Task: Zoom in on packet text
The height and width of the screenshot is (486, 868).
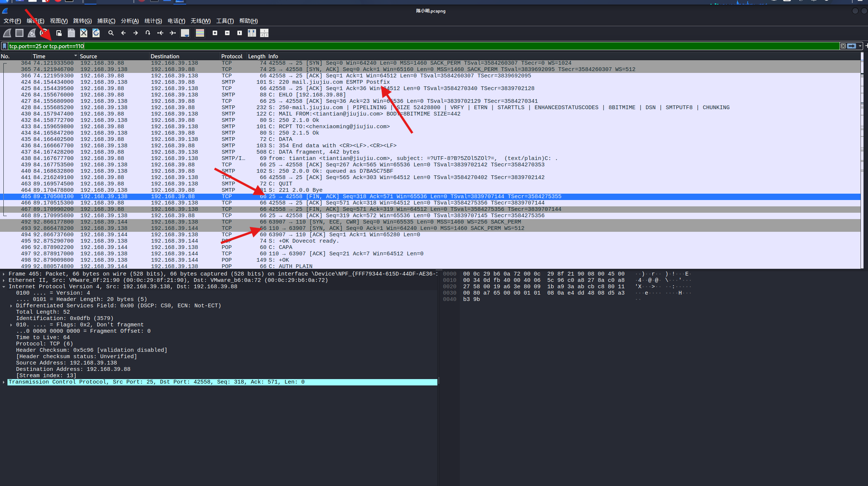Action: coord(215,33)
